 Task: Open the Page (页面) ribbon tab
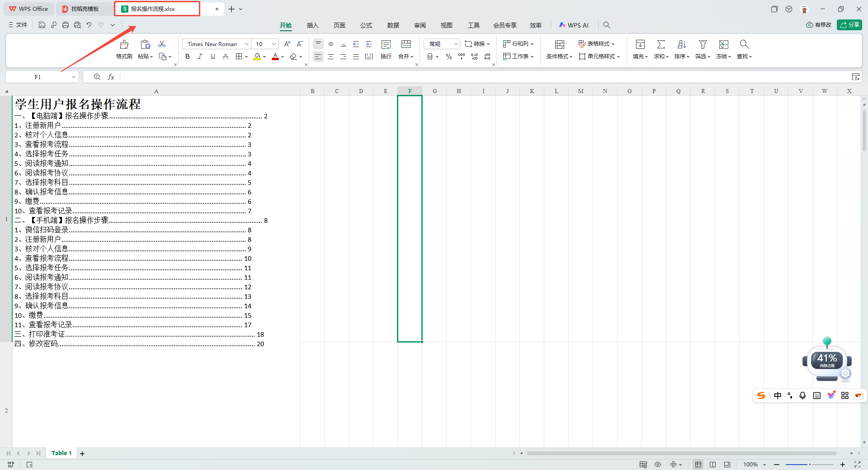pos(339,25)
